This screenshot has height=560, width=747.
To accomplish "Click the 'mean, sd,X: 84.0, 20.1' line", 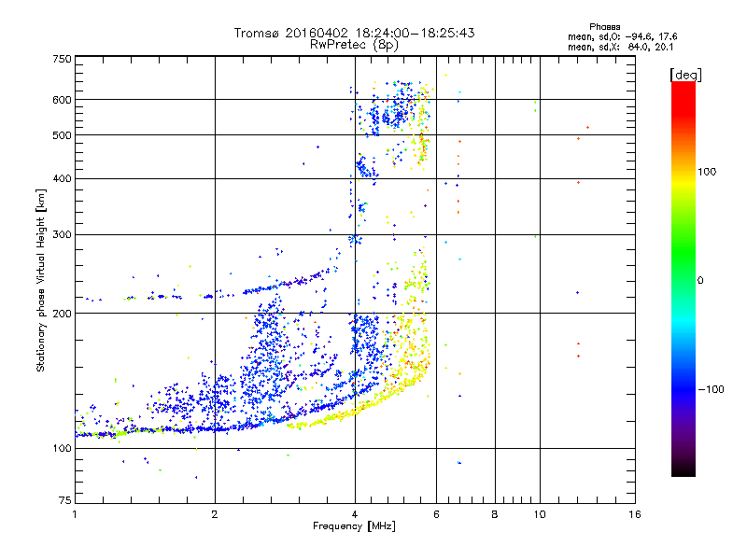I will point(620,47).
